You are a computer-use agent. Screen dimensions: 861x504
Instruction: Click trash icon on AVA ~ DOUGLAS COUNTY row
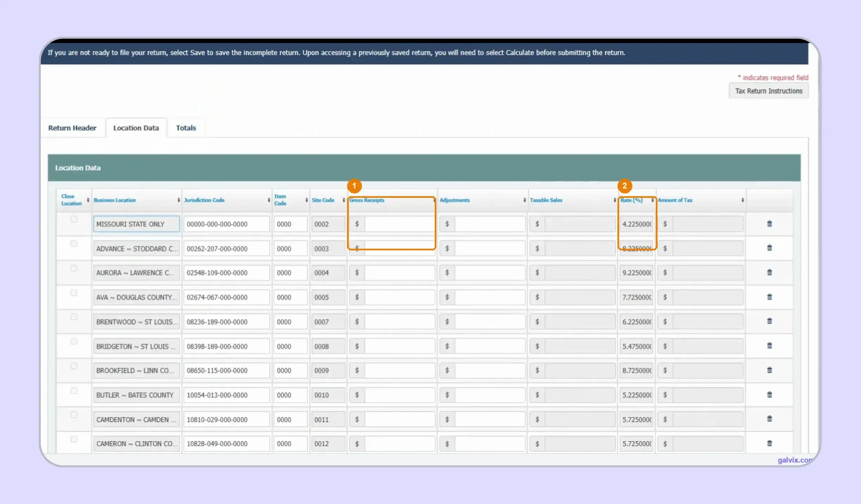point(769,297)
